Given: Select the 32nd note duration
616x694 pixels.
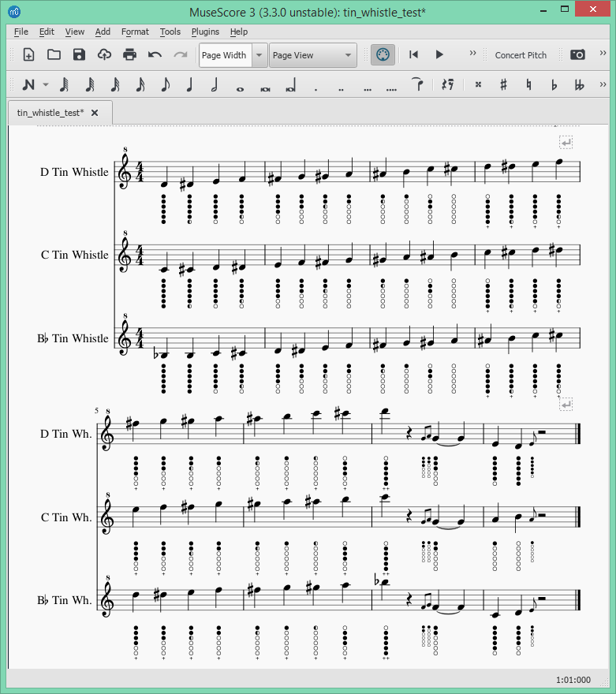Looking at the screenshot, I should coord(115,84).
